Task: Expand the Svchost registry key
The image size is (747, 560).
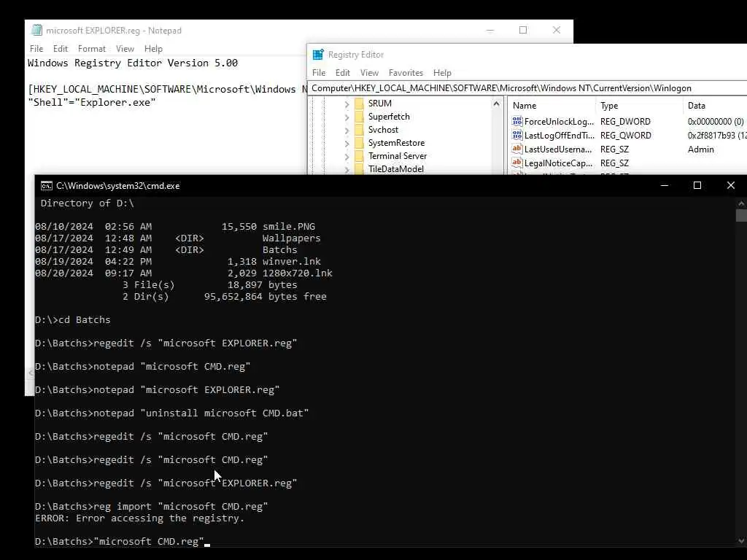Action: pos(347,130)
